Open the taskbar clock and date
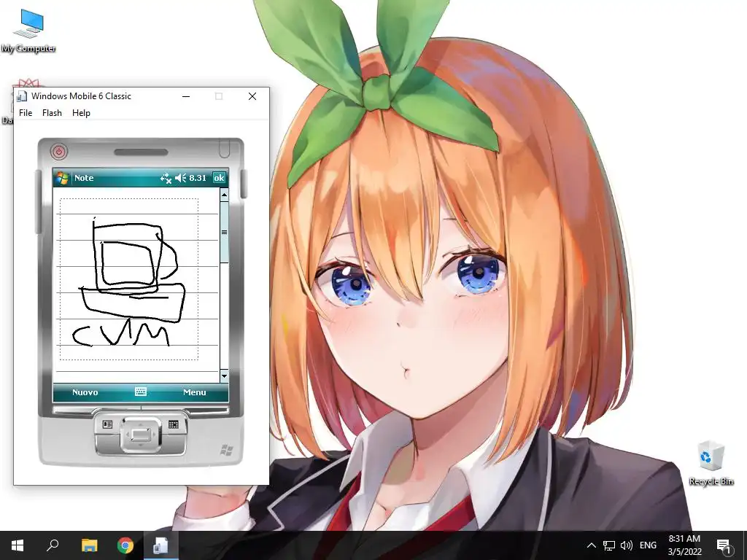The height and width of the screenshot is (560, 747). tap(684, 545)
